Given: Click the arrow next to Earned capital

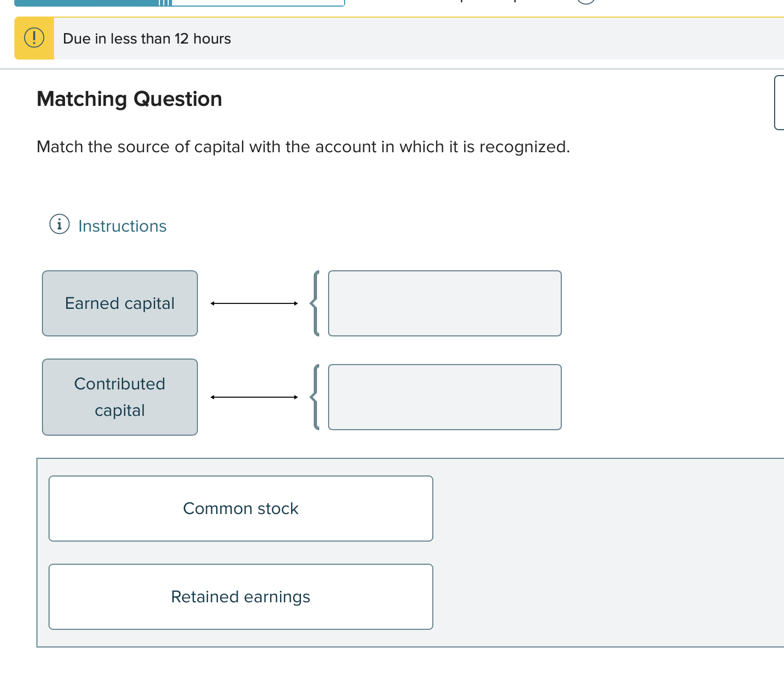Looking at the screenshot, I should pyautogui.click(x=254, y=303).
